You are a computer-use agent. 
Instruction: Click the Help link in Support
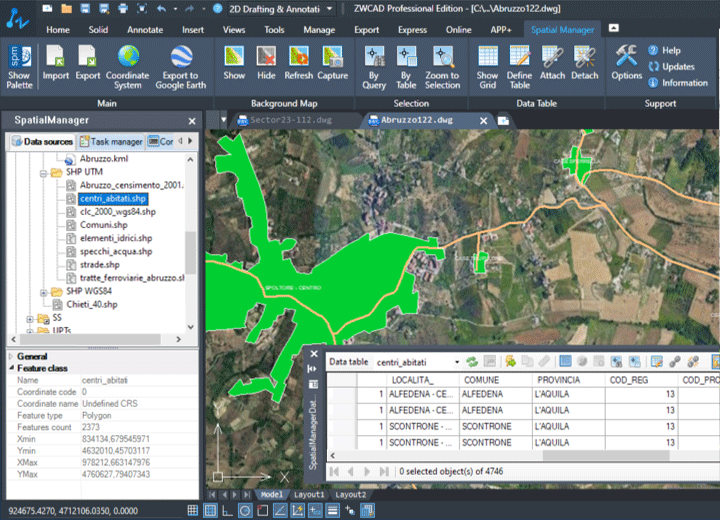coord(664,51)
